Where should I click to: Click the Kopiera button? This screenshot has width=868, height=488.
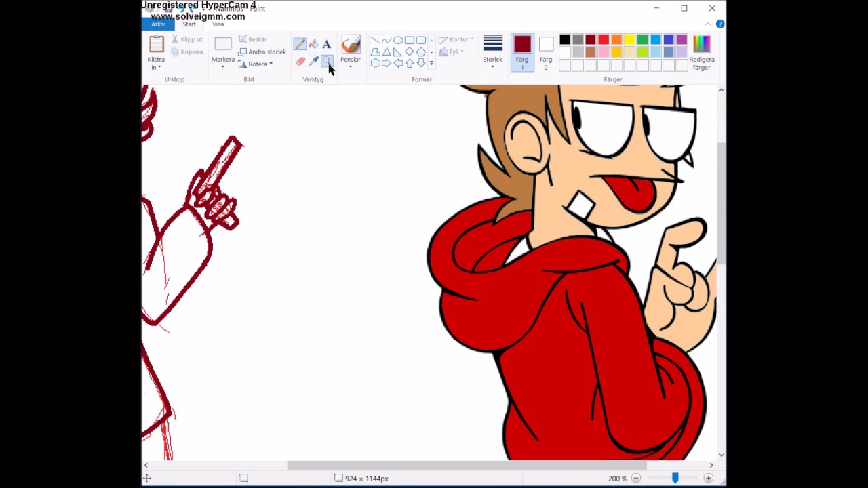[x=186, y=52]
